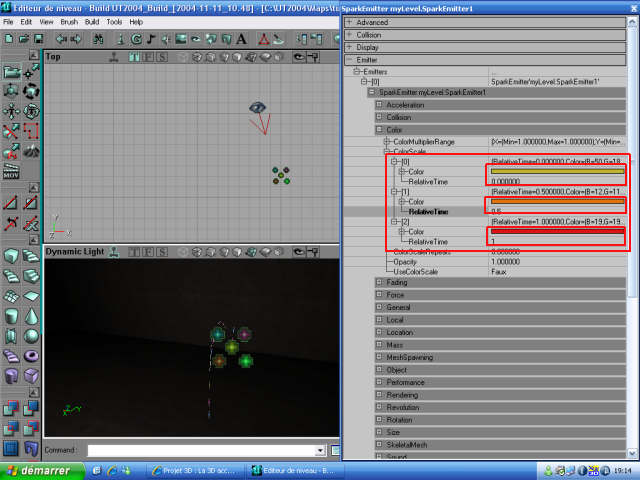Click the Cube brush builder icon
The height and width of the screenshot is (480, 640).
pos(11,256)
